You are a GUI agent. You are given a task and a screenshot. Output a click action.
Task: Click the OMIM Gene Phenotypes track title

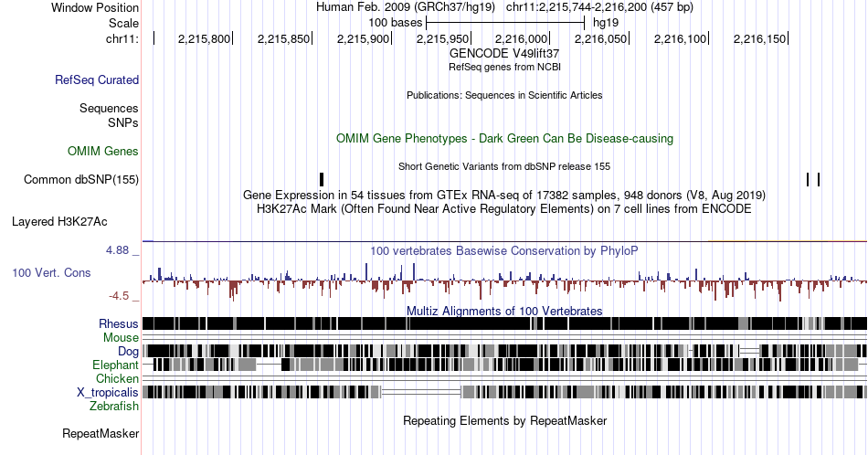tap(504, 138)
